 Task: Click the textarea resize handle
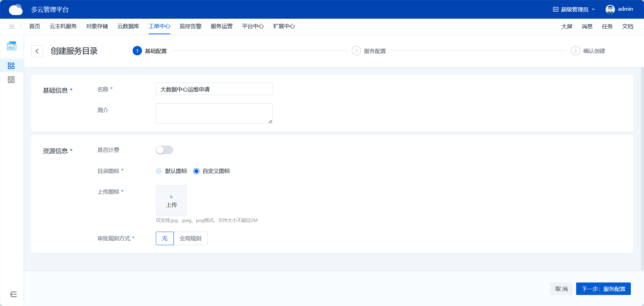tap(270, 121)
